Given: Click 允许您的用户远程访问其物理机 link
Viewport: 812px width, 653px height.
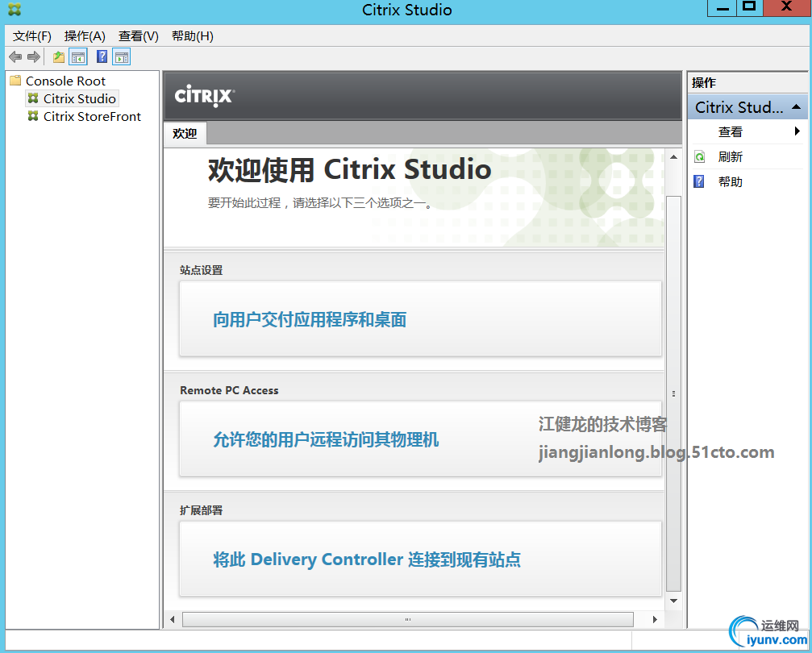Looking at the screenshot, I should pyautogui.click(x=327, y=439).
